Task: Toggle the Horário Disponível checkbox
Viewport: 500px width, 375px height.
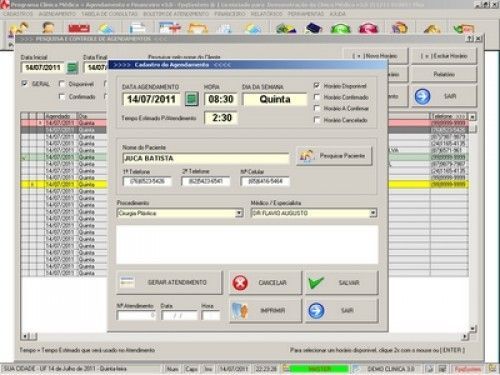Action: [317, 86]
